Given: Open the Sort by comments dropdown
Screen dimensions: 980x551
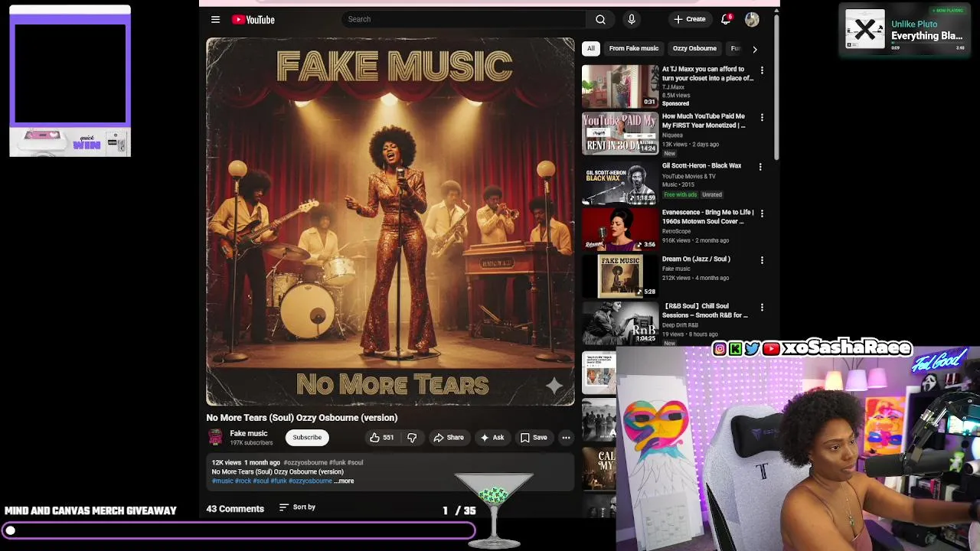Looking at the screenshot, I should (297, 507).
